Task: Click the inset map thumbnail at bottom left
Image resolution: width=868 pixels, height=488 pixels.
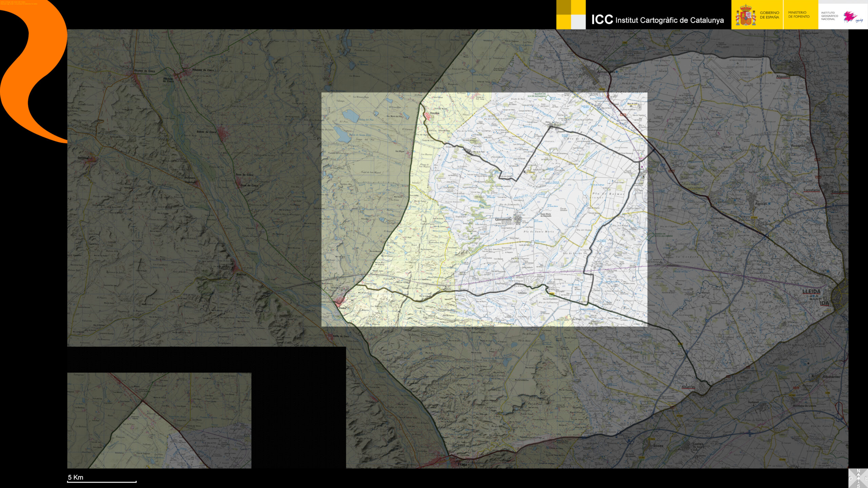Action: tap(159, 420)
